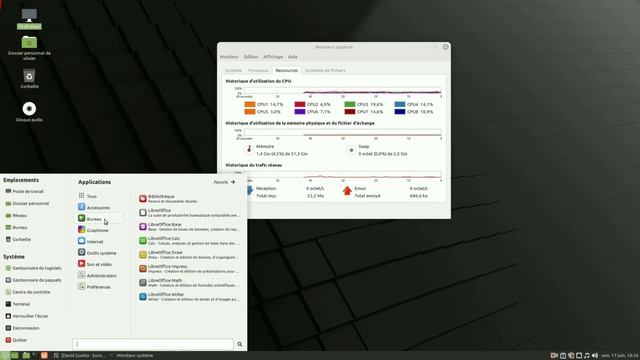Launch LibreOffice Impress
This screenshot has height=360, width=640.
[189, 269]
